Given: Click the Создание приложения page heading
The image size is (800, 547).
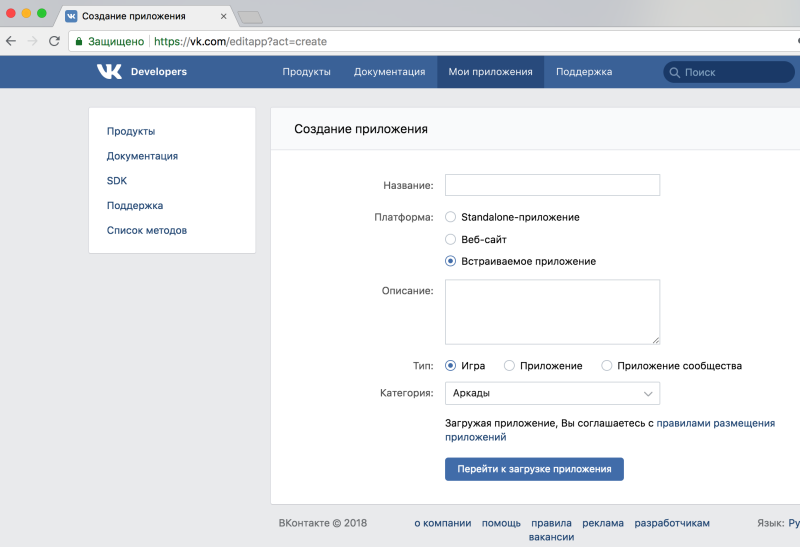Looking at the screenshot, I should tap(361, 129).
